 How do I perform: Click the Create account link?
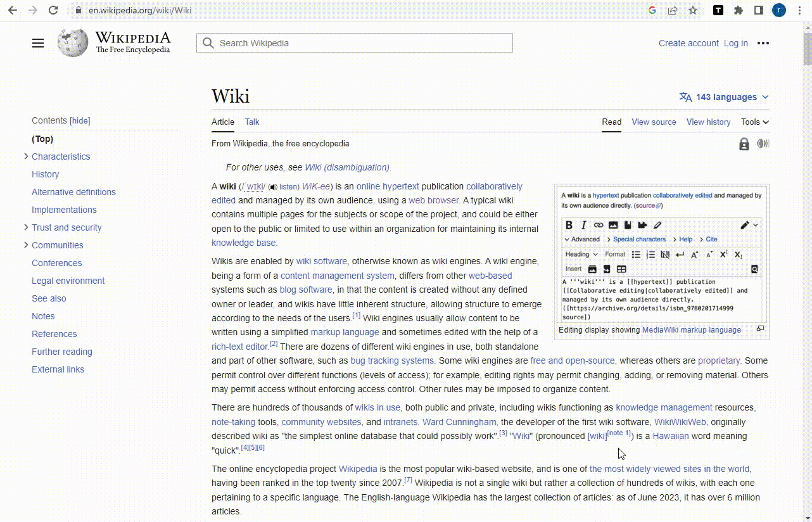(x=688, y=43)
